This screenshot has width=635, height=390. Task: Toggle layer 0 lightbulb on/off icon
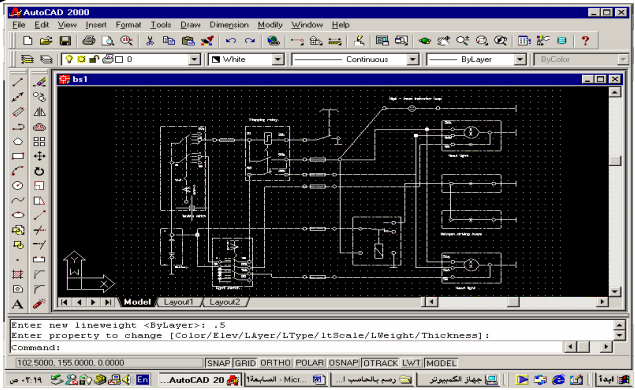click(69, 60)
